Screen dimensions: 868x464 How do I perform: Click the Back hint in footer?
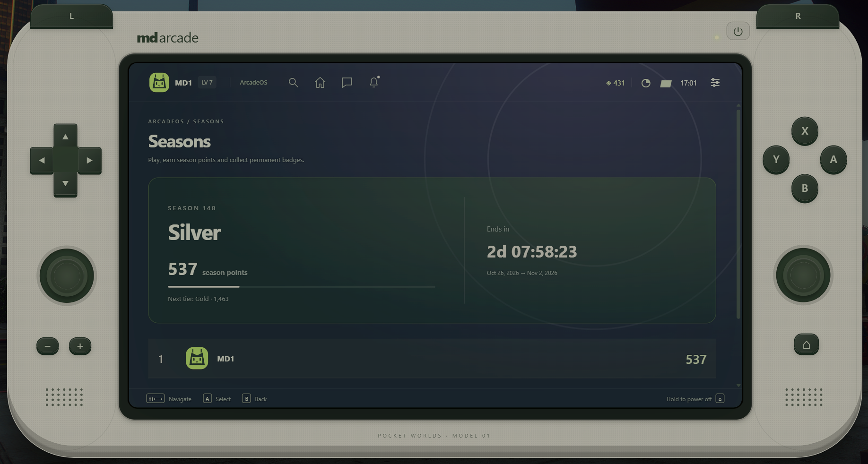(254, 399)
